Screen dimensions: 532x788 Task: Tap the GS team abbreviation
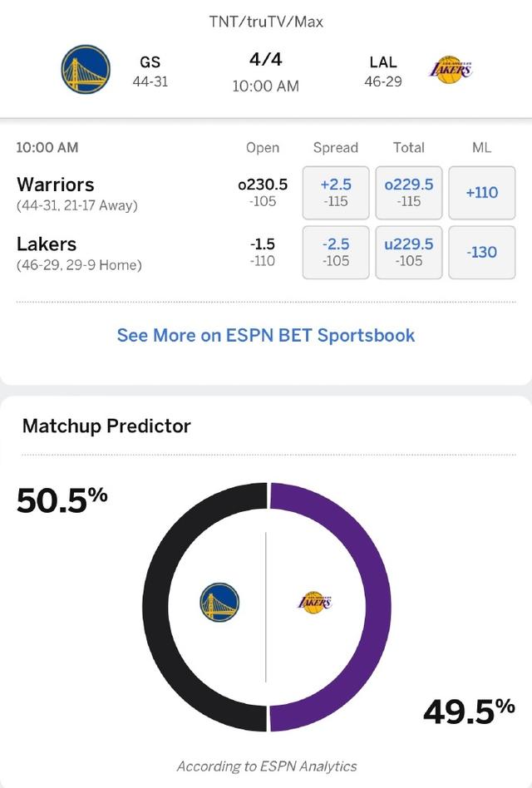point(150,62)
